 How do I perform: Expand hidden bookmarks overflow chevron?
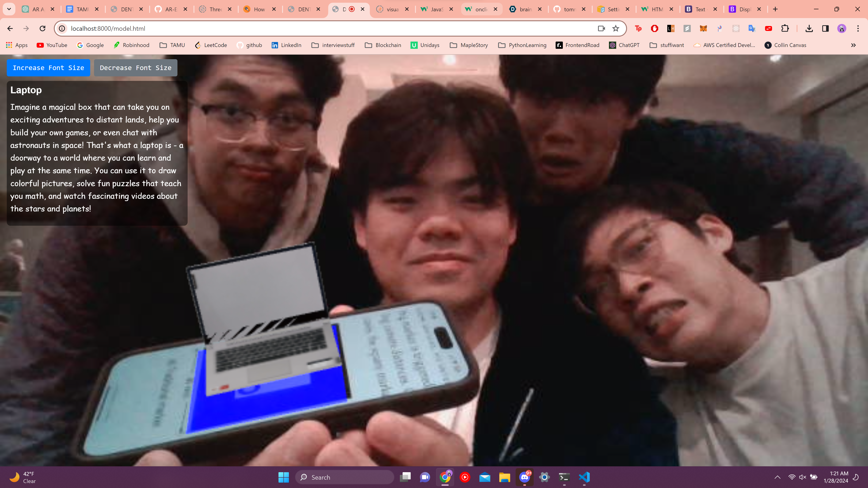coord(853,45)
